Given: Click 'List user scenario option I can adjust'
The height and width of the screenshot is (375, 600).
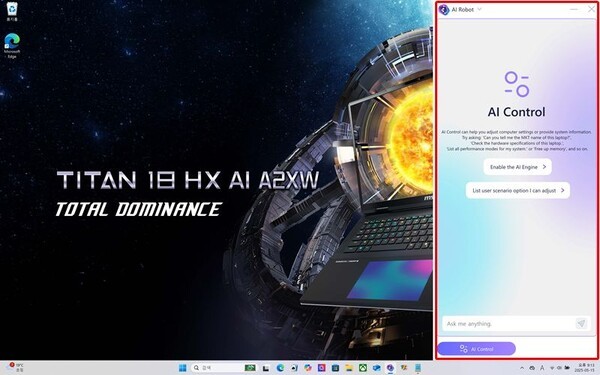Looking at the screenshot, I should [x=518, y=190].
